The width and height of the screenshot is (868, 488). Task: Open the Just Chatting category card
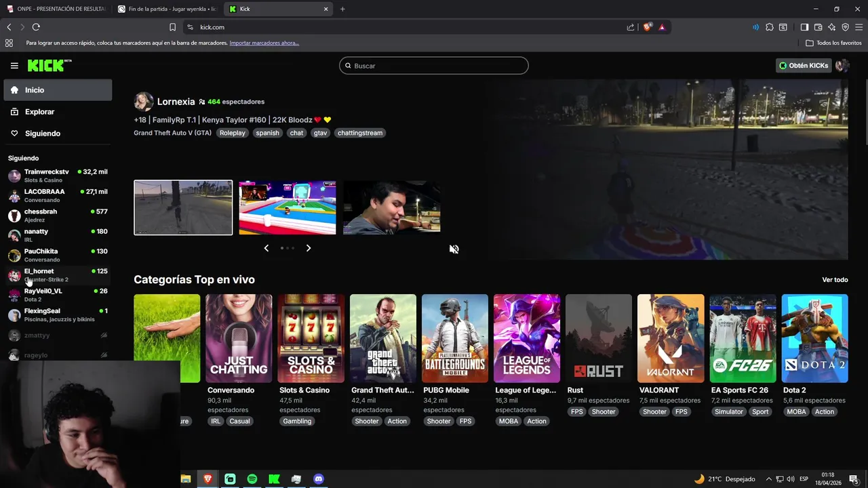coord(239,338)
